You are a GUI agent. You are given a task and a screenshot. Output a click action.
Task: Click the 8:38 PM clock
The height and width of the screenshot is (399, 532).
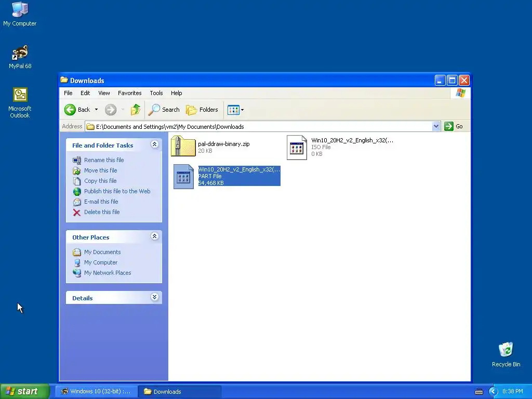pos(512,392)
